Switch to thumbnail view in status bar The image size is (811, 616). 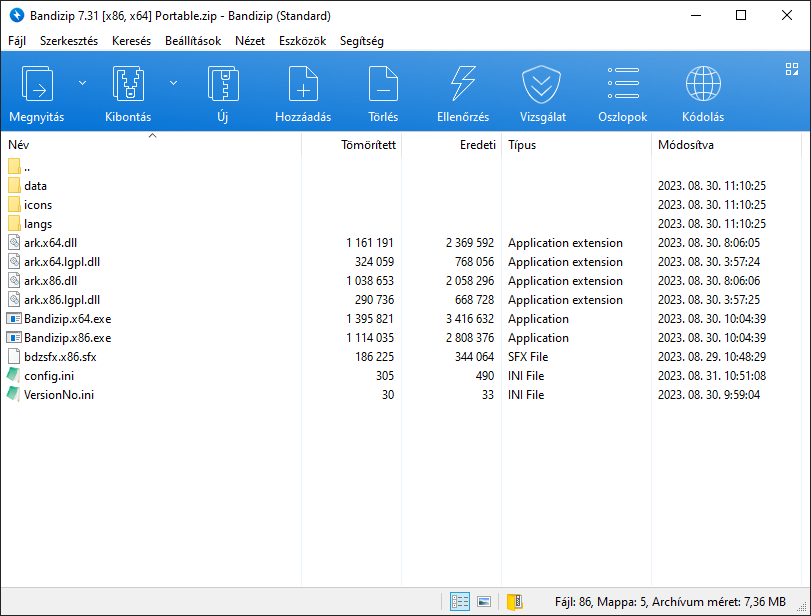(484, 601)
